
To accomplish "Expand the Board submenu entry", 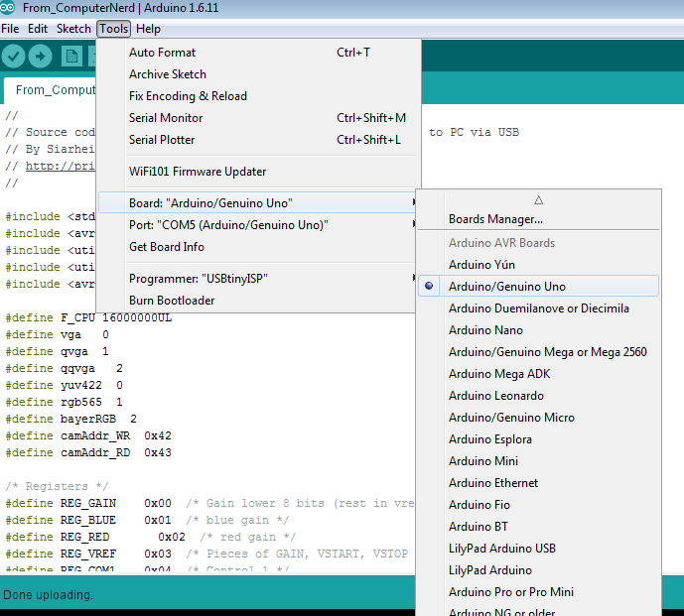I will tap(258, 203).
